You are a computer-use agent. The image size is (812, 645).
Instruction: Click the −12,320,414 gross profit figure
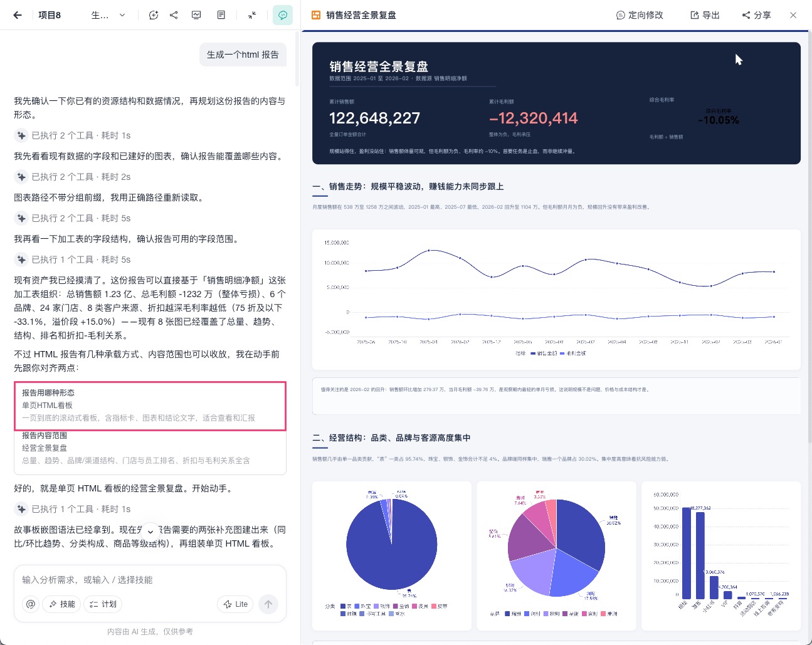point(534,118)
